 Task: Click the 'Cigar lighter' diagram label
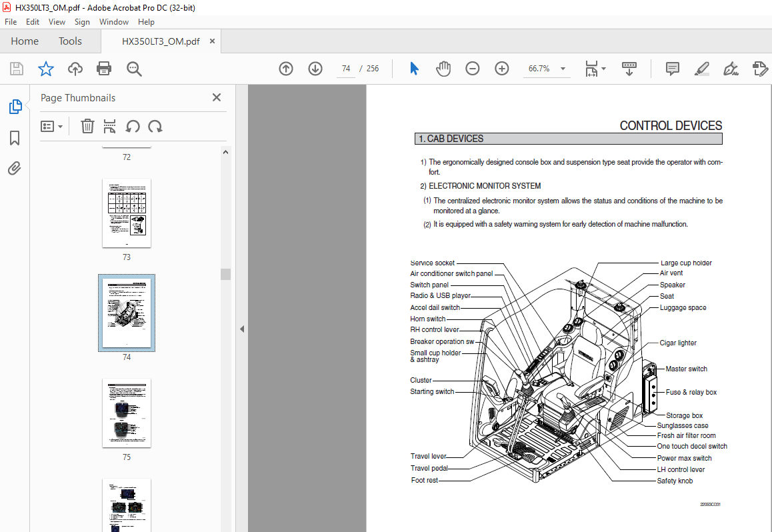pyautogui.click(x=678, y=343)
